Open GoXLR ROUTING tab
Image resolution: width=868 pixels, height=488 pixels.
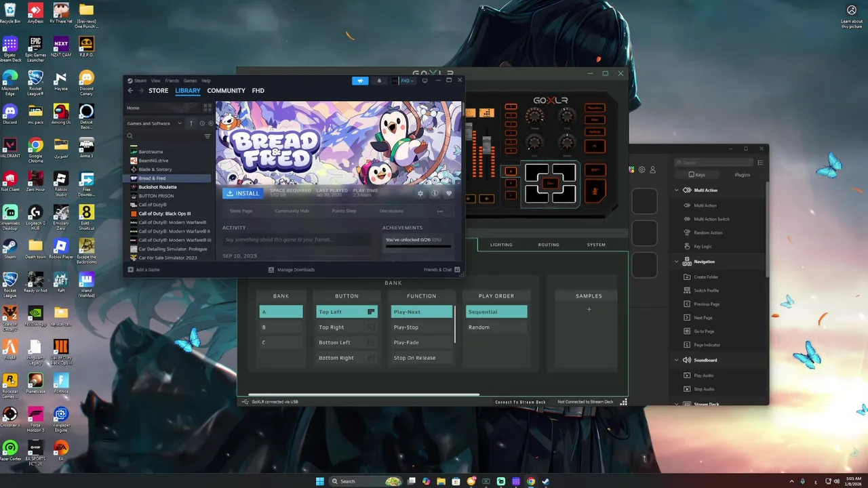[549, 245]
